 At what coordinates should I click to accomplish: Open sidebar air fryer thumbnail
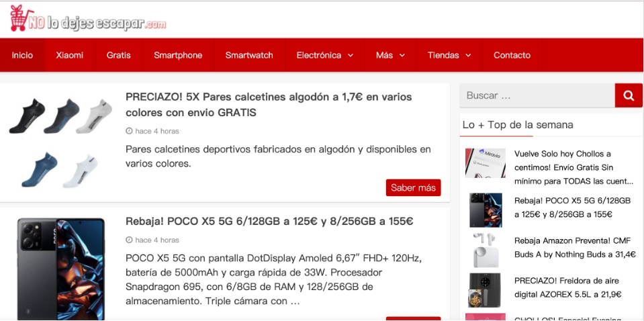(485, 290)
